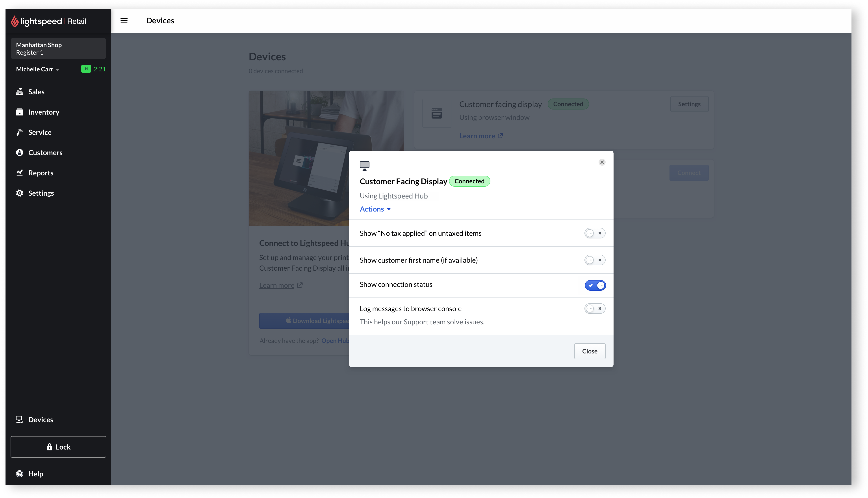The height and width of the screenshot is (498, 868).
Task: Click the Lock button in sidebar
Action: [x=58, y=447]
